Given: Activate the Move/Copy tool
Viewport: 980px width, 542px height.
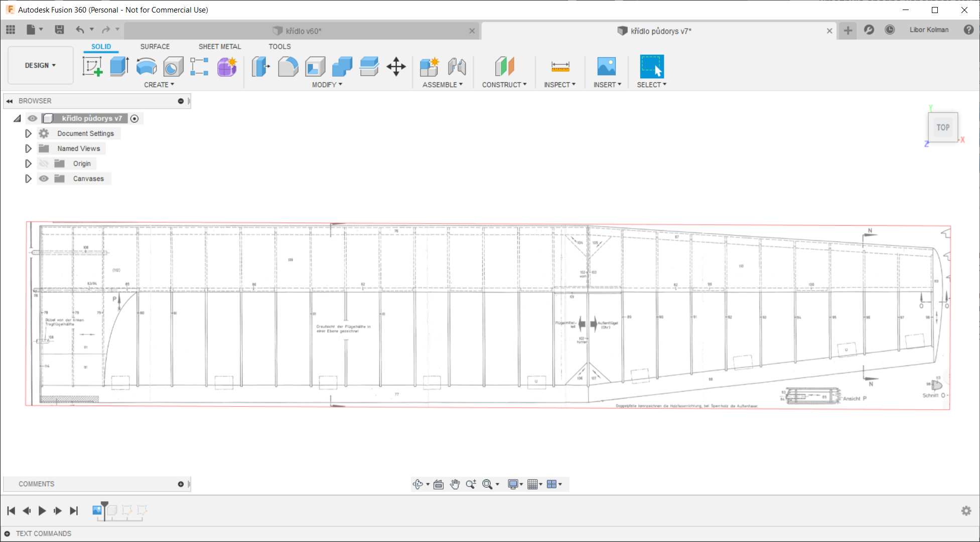Looking at the screenshot, I should pyautogui.click(x=396, y=66).
